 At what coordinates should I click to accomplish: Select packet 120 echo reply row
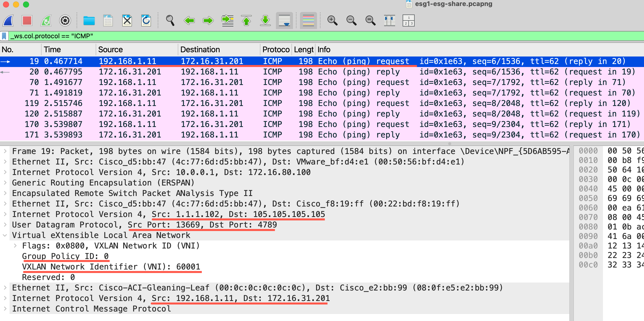pyautogui.click(x=322, y=114)
